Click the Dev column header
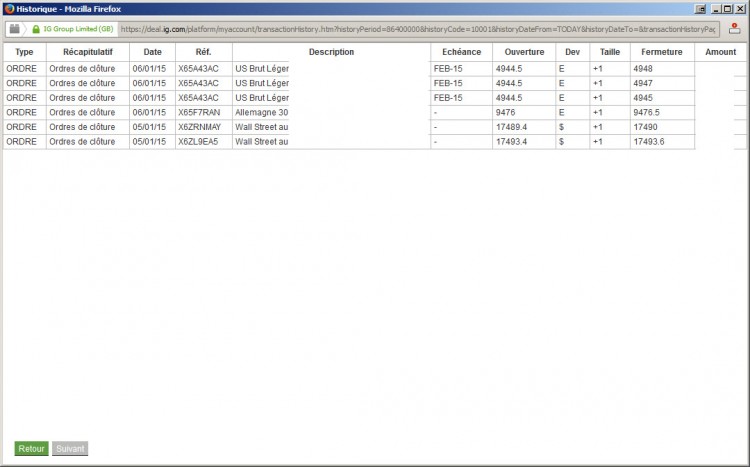 pos(572,52)
